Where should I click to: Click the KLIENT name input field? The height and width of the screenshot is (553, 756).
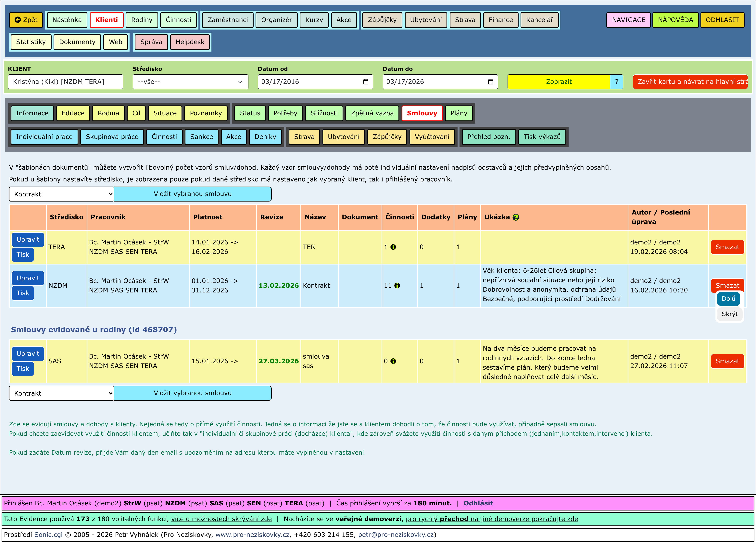pyautogui.click(x=66, y=82)
